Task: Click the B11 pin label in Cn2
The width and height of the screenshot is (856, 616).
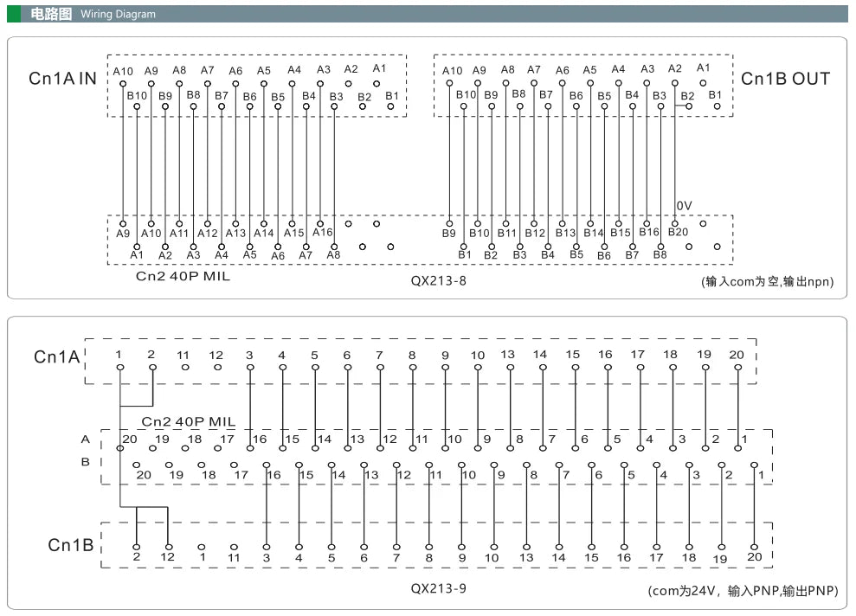Action: (506, 233)
